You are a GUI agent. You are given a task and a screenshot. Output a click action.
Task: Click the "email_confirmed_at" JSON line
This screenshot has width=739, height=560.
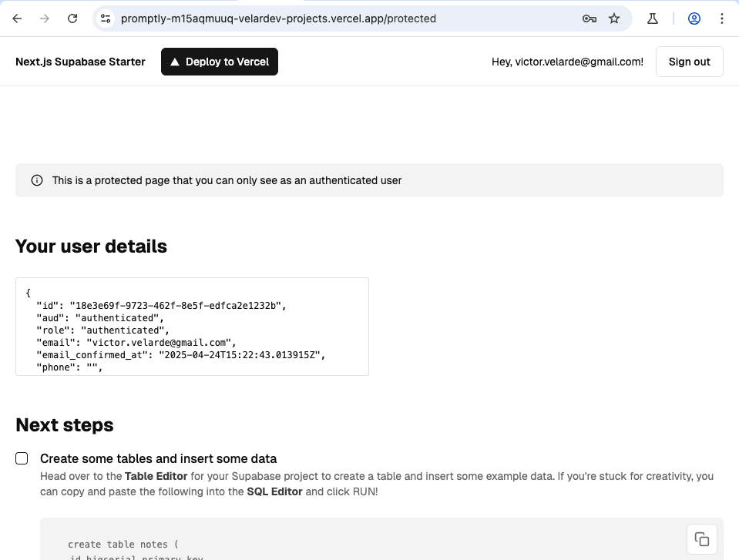click(x=181, y=354)
